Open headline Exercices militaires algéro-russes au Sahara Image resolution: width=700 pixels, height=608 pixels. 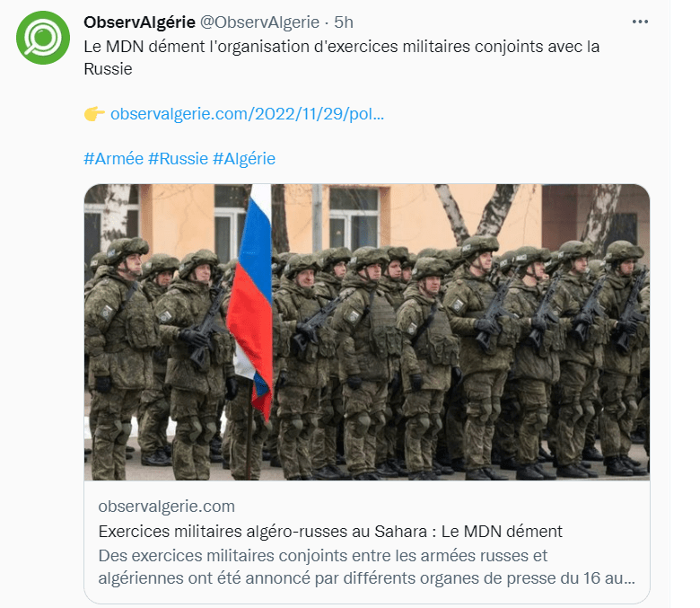[330, 531]
